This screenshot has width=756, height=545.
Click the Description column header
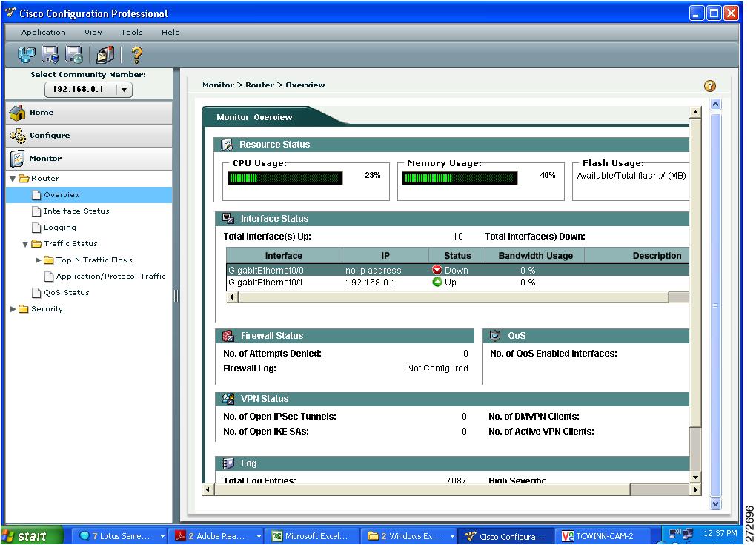pos(637,256)
